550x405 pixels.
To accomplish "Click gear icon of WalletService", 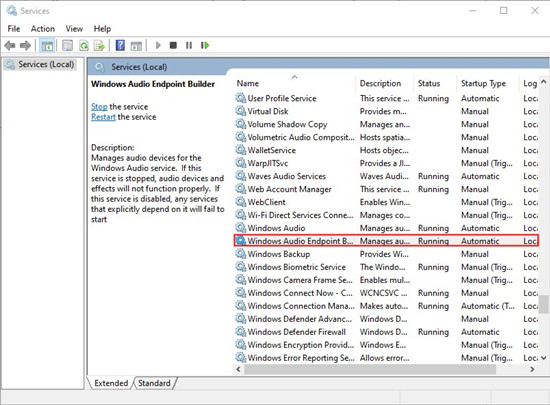I will click(x=241, y=150).
